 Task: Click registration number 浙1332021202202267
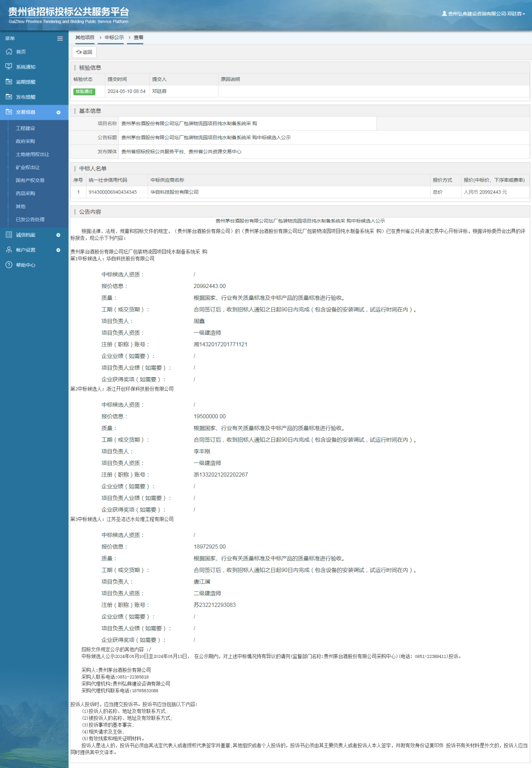pyautogui.click(x=221, y=475)
